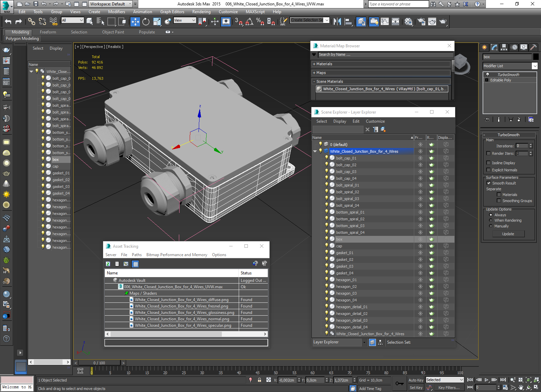Image resolution: width=541 pixels, height=392 pixels.
Task: Toggle the Isoline Display checkbox
Action: pyautogui.click(x=488, y=163)
